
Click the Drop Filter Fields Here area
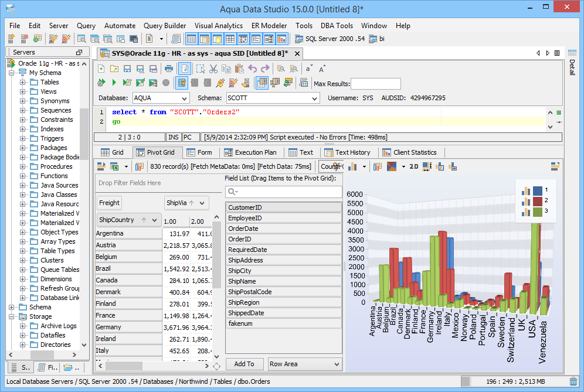tap(159, 183)
